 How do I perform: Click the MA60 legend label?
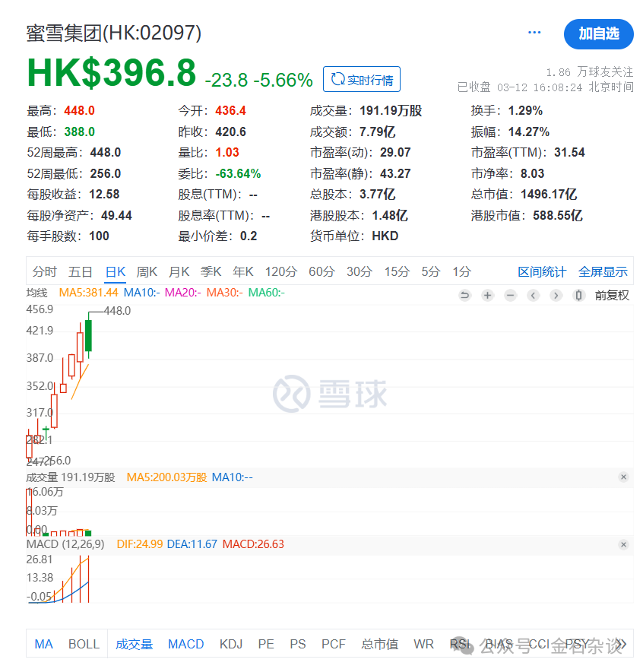(x=267, y=293)
